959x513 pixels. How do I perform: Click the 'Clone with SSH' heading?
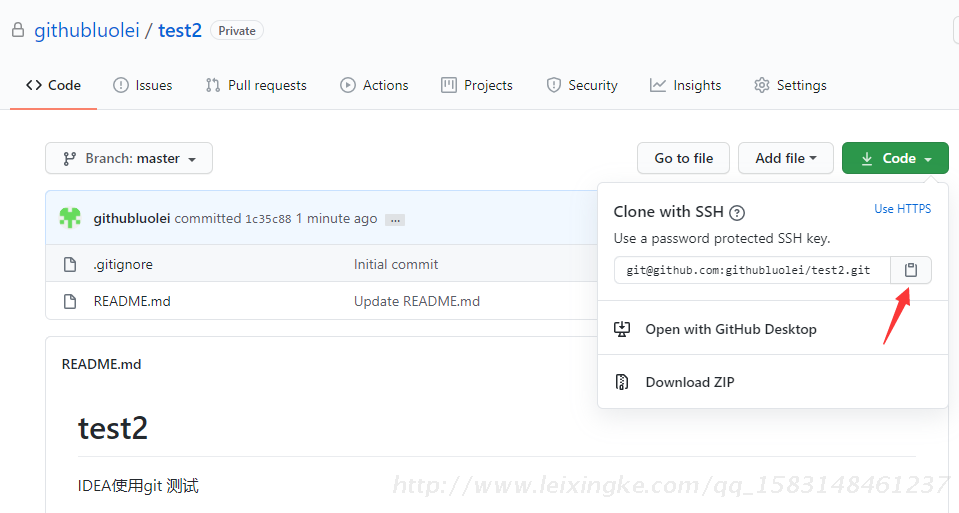pos(668,212)
